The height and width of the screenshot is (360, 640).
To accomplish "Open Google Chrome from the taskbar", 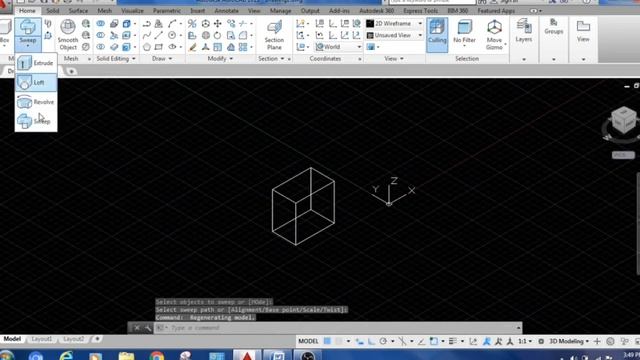I will point(156,356).
